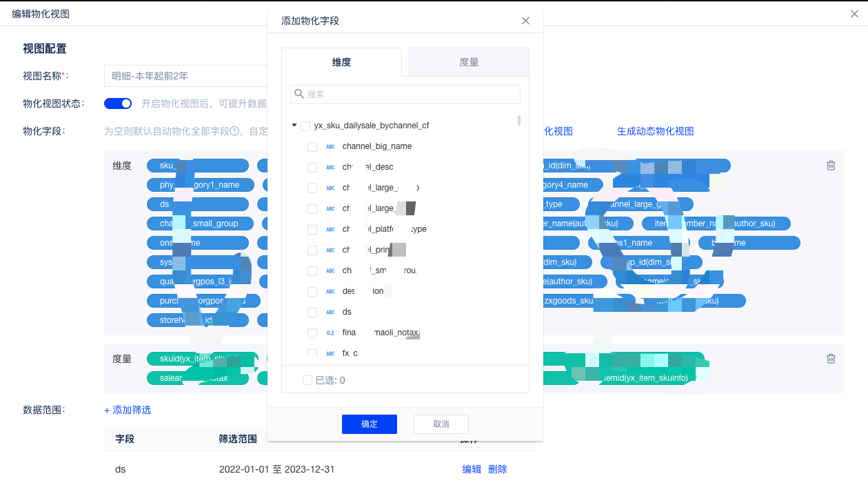Switch to the 度量 tab
868x485 pixels.
pyautogui.click(x=469, y=62)
